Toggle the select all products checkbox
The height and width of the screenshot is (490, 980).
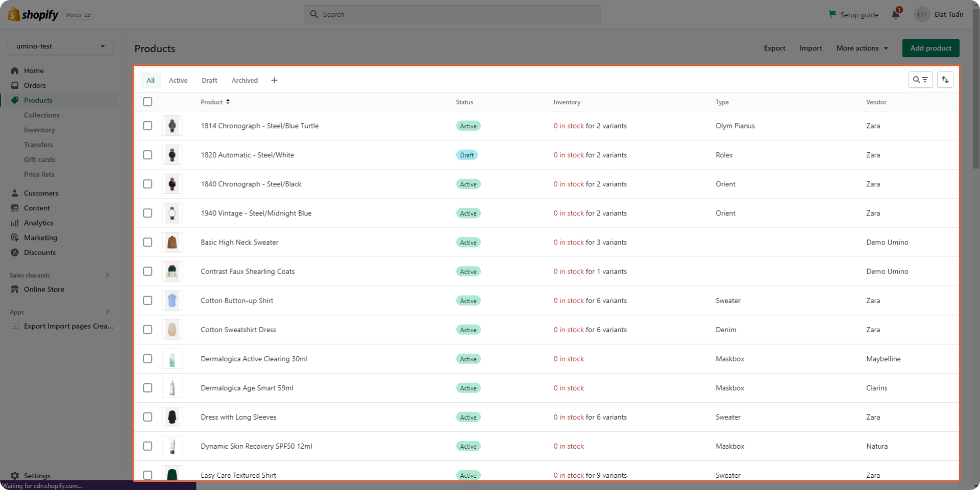pyautogui.click(x=148, y=102)
